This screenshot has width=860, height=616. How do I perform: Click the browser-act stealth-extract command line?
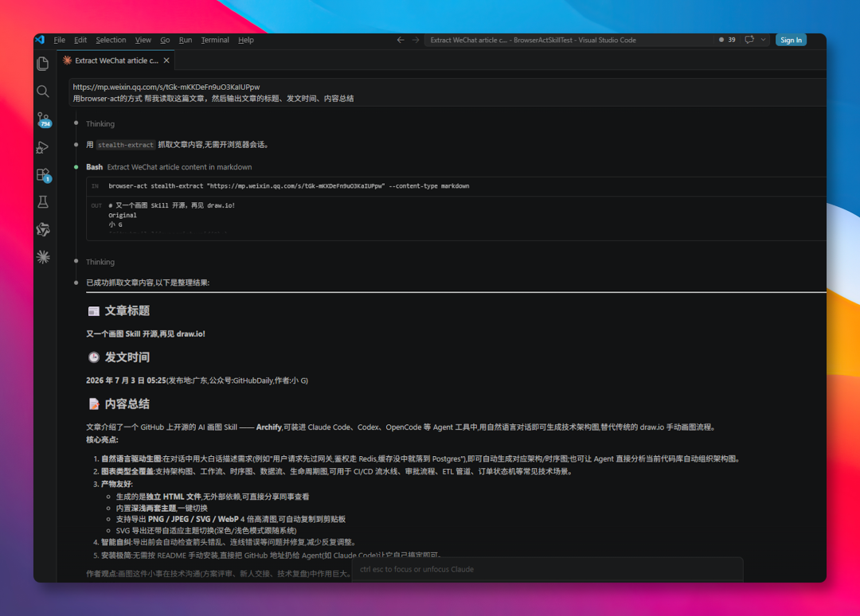point(288,186)
